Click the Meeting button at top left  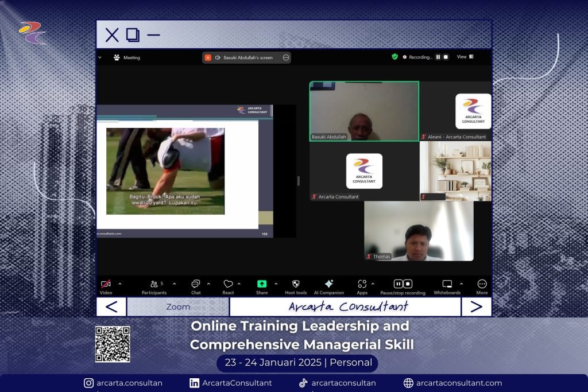click(x=127, y=57)
